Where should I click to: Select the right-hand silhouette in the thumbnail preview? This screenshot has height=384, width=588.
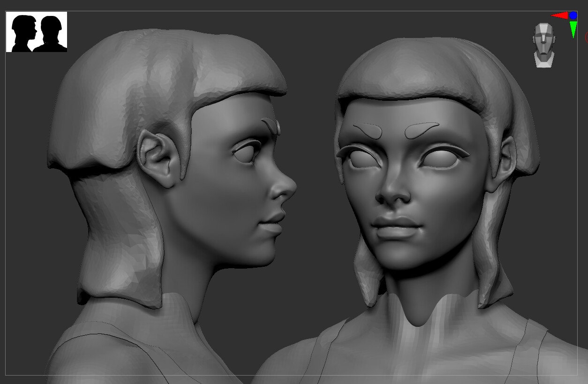51,33
